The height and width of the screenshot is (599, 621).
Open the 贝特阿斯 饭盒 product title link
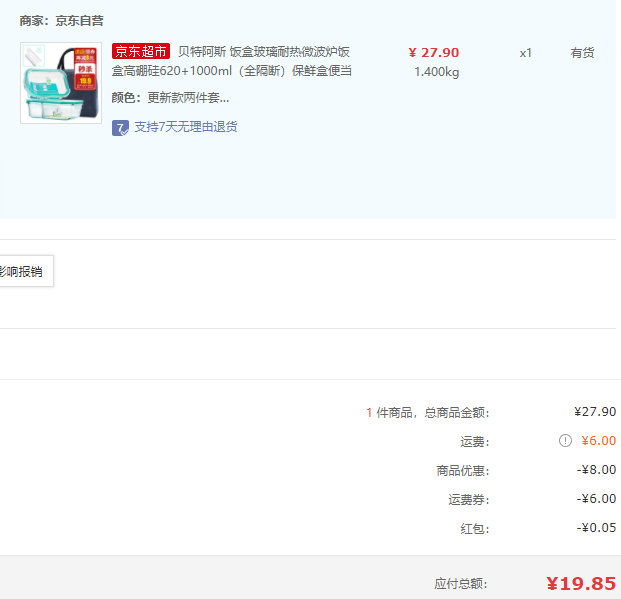click(x=232, y=61)
